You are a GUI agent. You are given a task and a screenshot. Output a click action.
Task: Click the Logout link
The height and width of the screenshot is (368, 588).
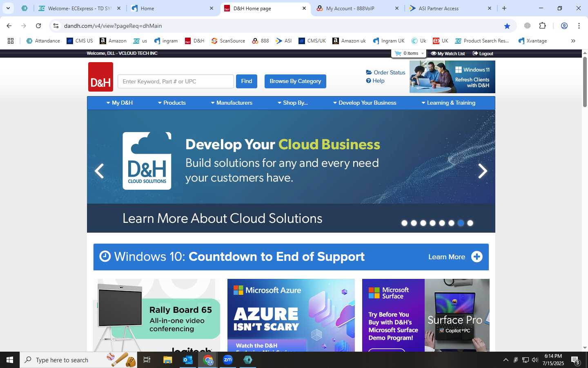coord(483,54)
